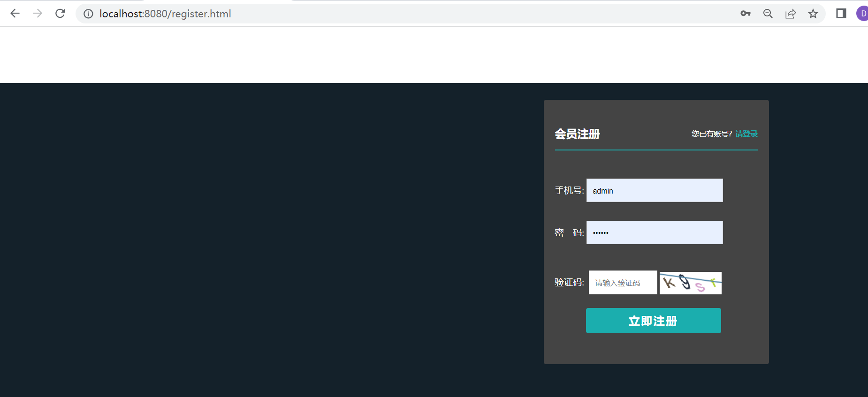This screenshot has width=868, height=397.
Task: Share this page icon
Action: point(791,14)
